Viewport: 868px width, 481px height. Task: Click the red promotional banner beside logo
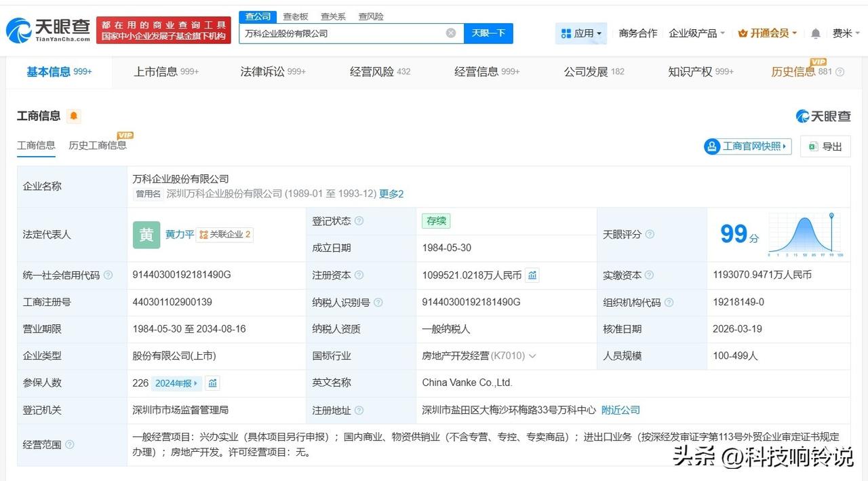click(163, 31)
